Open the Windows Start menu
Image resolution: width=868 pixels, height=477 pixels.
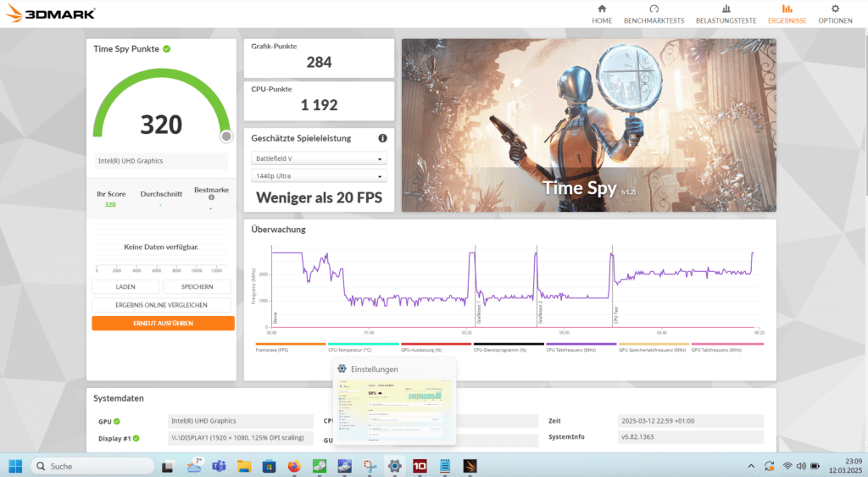(15, 466)
